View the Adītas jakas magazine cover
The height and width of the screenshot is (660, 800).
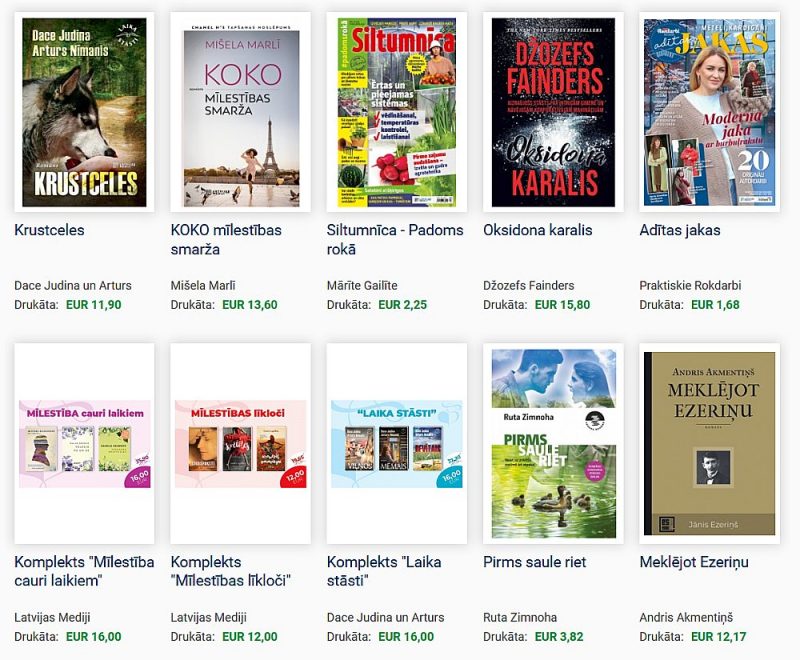[x=709, y=112]
